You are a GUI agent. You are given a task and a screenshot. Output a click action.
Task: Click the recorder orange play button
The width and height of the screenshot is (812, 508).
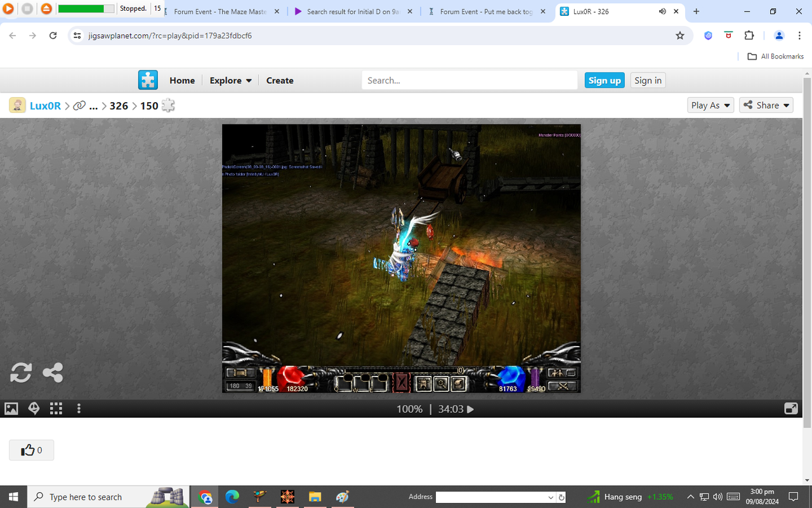(8, 9)
